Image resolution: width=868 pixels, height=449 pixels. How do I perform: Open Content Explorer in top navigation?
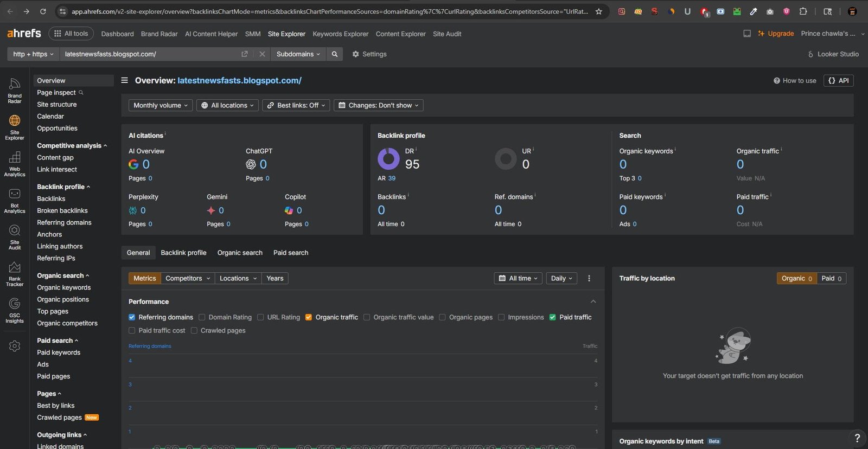click(401, 34)
